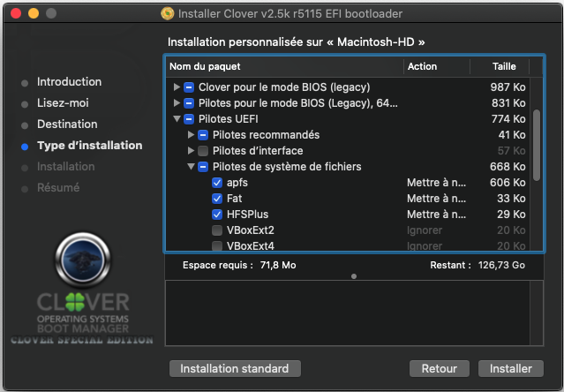Expand the Clover pour le mode BIOS row
564x392 pixels.
pos(177,87)
